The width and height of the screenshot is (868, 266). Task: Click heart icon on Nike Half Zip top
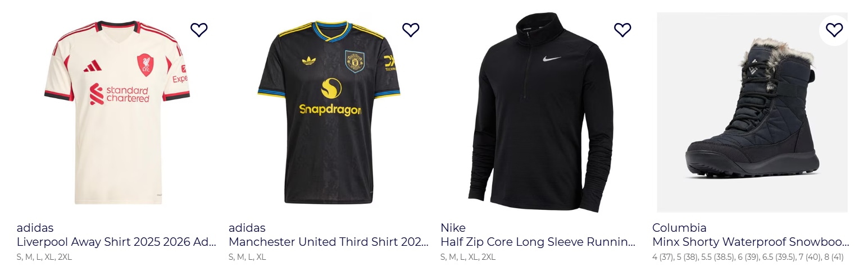point(622,29)
